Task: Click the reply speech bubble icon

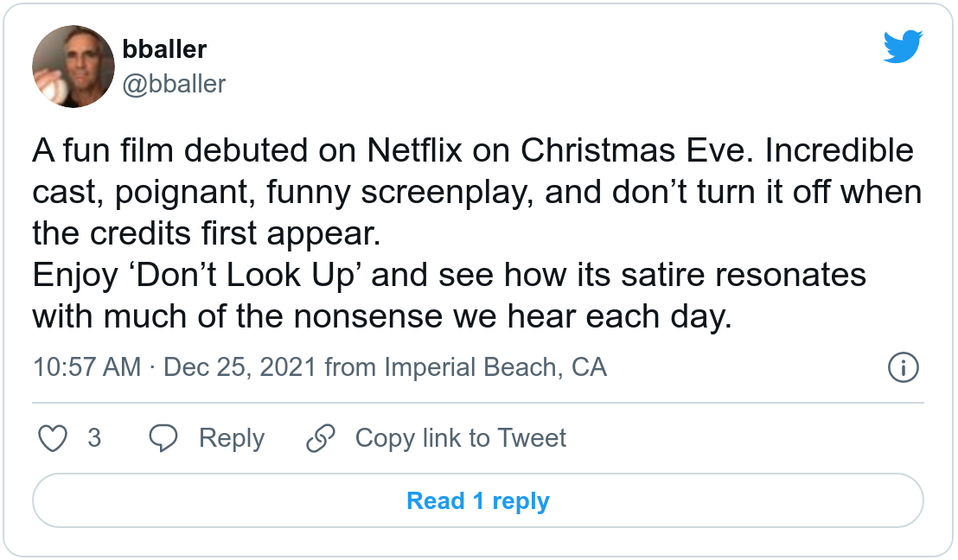Action: click(163, 438)
